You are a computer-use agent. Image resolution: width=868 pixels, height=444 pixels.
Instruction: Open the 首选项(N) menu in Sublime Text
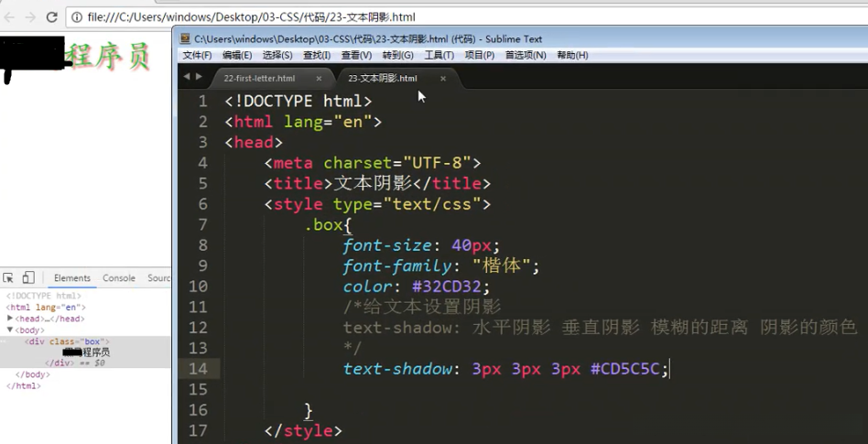(x=526, y=55)
